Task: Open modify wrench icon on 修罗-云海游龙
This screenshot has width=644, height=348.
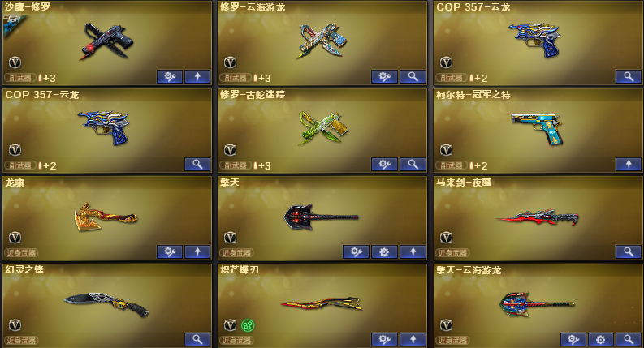Action: pyautogui.click(x=384, y=77)
